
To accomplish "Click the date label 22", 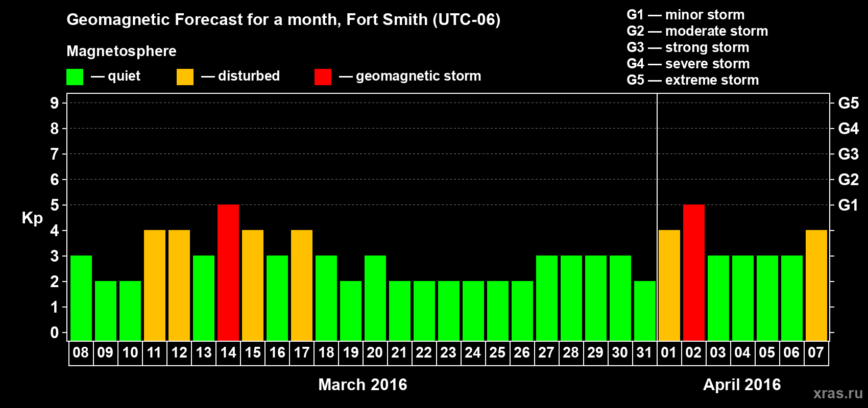I will click(x=424, y=353).
